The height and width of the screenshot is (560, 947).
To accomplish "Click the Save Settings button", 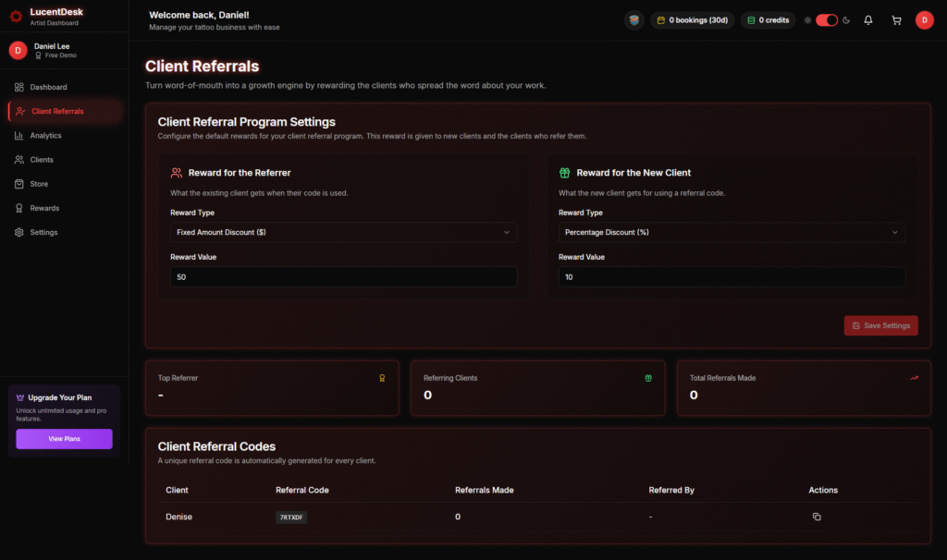I will 880,325.
